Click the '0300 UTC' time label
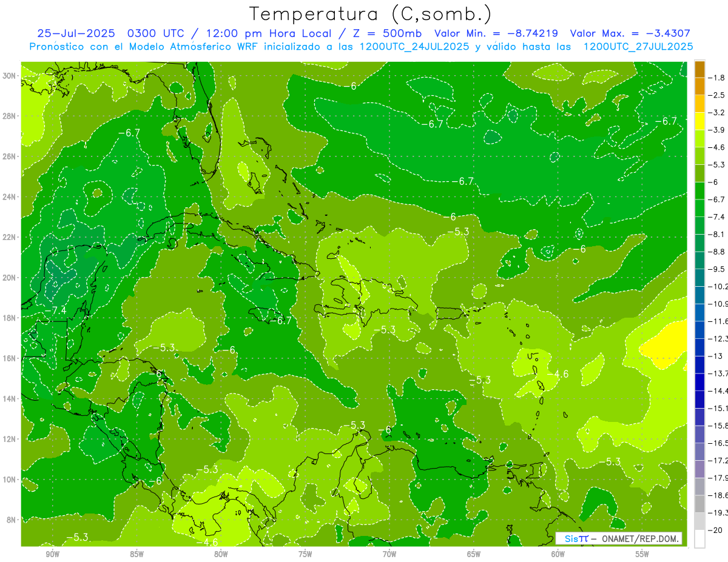Image resolution: width=728 pixels, height=562 pixels. click(159, 33)
